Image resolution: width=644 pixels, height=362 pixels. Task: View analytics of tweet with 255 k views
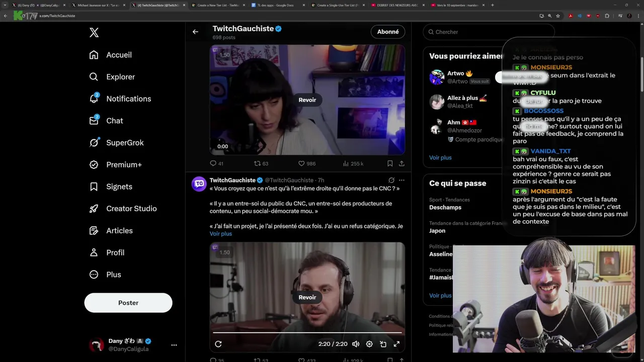353,163
